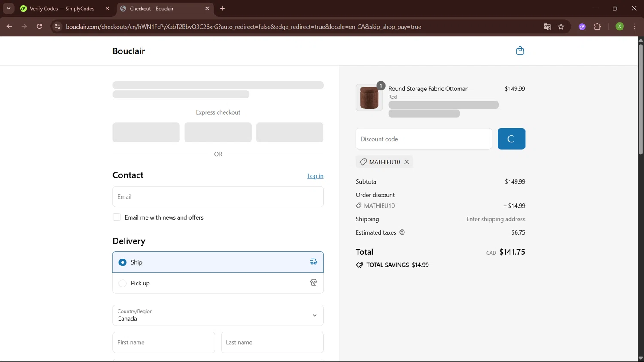Viewport: 644px width, 362px height.
Task: Reload the checkout page
Action: coord(39,27)
